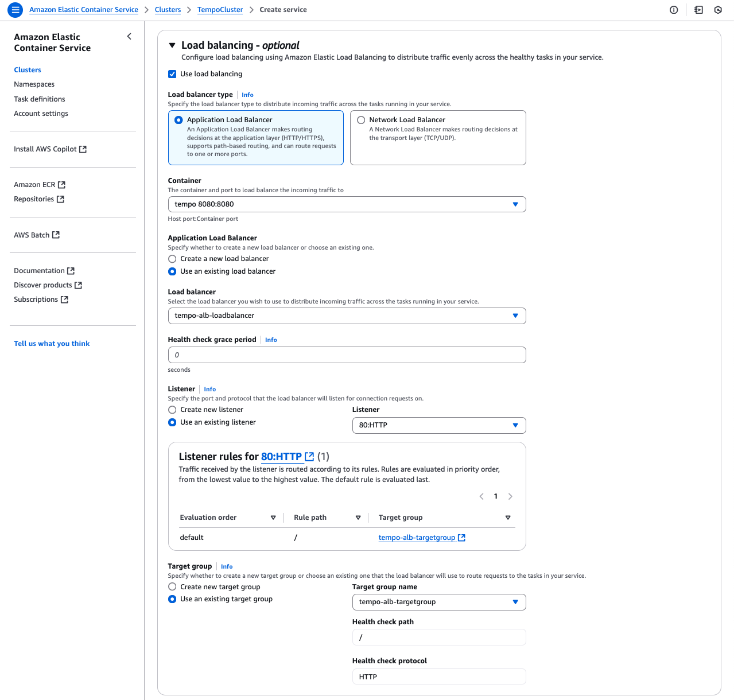Click external link icon beside 80:HTTP heading
The image size is (734, 700).
pyautogui.click(x=309, y=457)
